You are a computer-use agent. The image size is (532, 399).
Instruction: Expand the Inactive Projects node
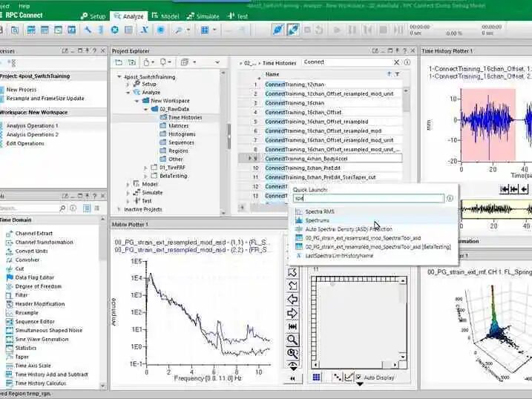[x=119, y=209]
